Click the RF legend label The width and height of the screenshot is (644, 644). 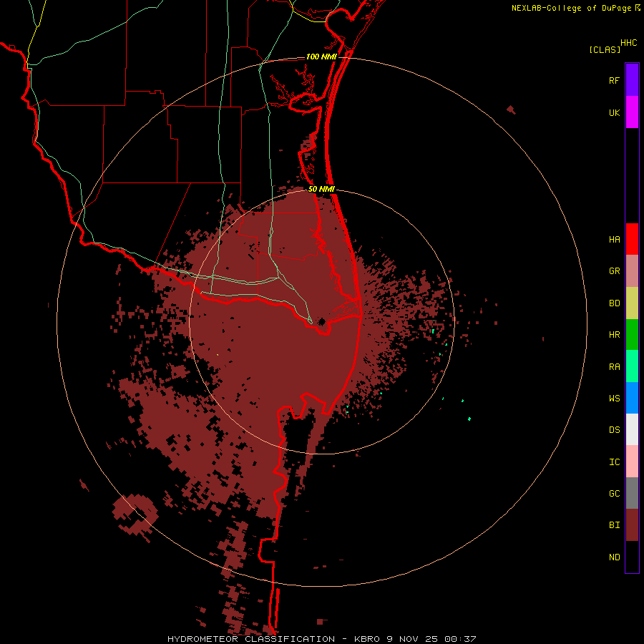[614, 80]
